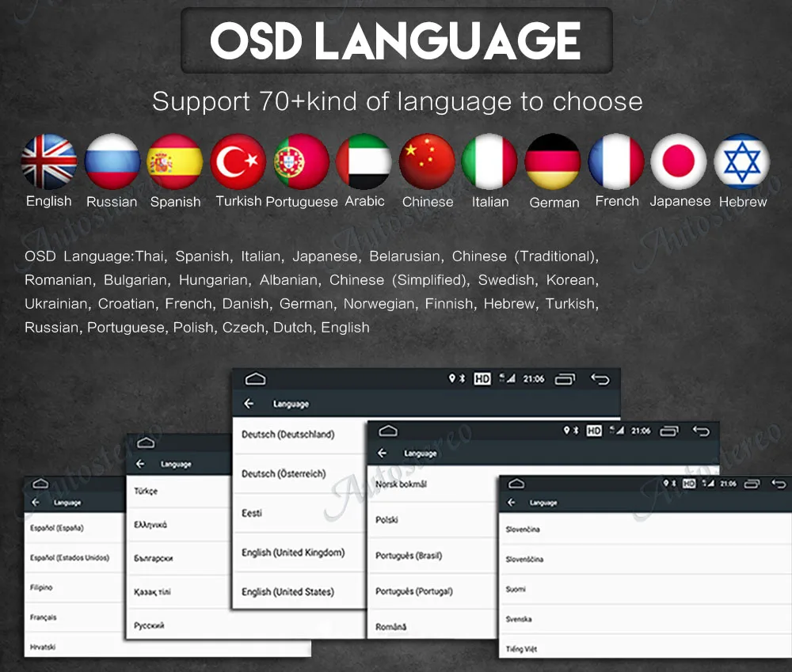Screen dimensions: 792x672
Task: Select Қазақ тілі language row
Action: (179, 591)
